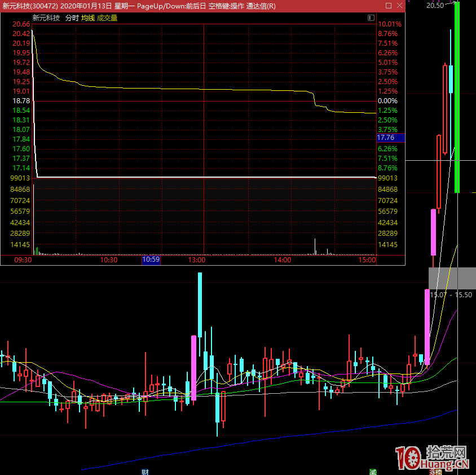The width and height of the screenshot is (476, 475).
Task: Click the 0.00% percent label
Action: (x=387, y=101)
